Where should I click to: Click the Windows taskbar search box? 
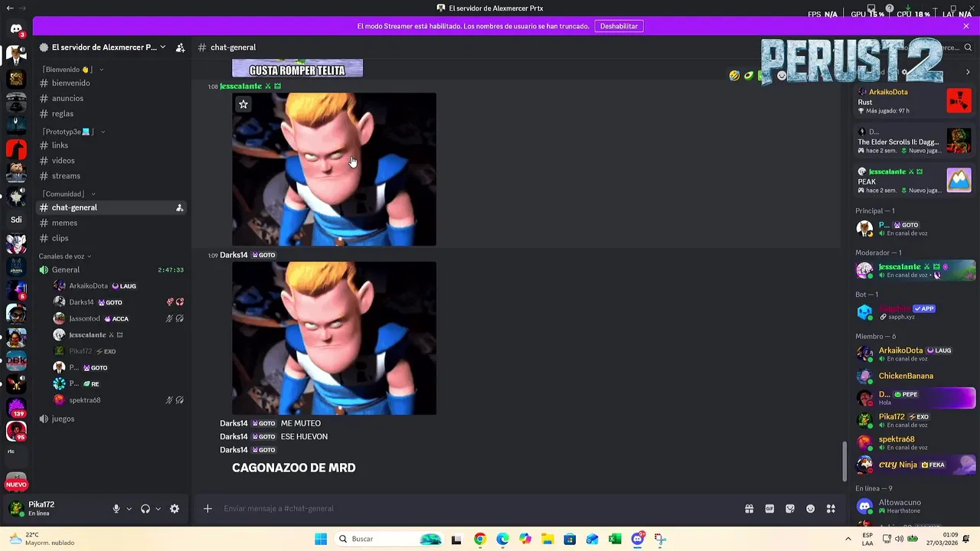pos(390,539)
